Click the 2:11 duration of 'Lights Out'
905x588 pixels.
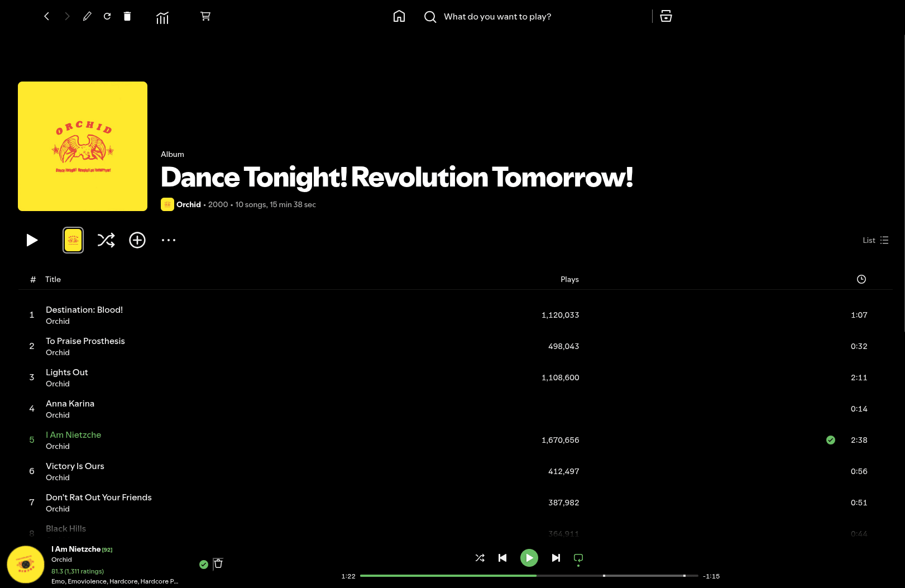coord(859,377)
